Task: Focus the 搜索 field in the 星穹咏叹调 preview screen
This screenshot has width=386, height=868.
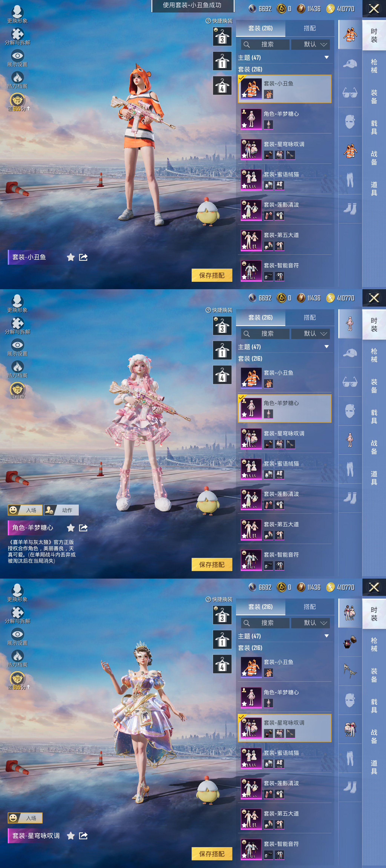Action: [265, 623]
